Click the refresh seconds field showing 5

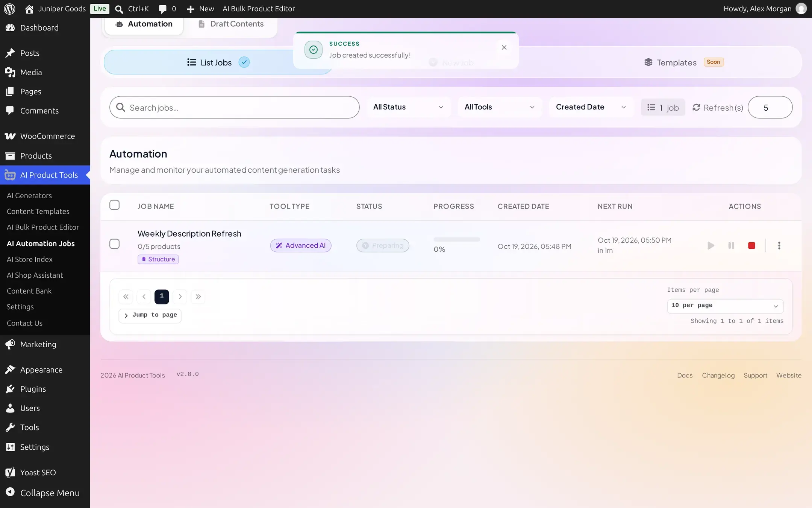point(770,108)
